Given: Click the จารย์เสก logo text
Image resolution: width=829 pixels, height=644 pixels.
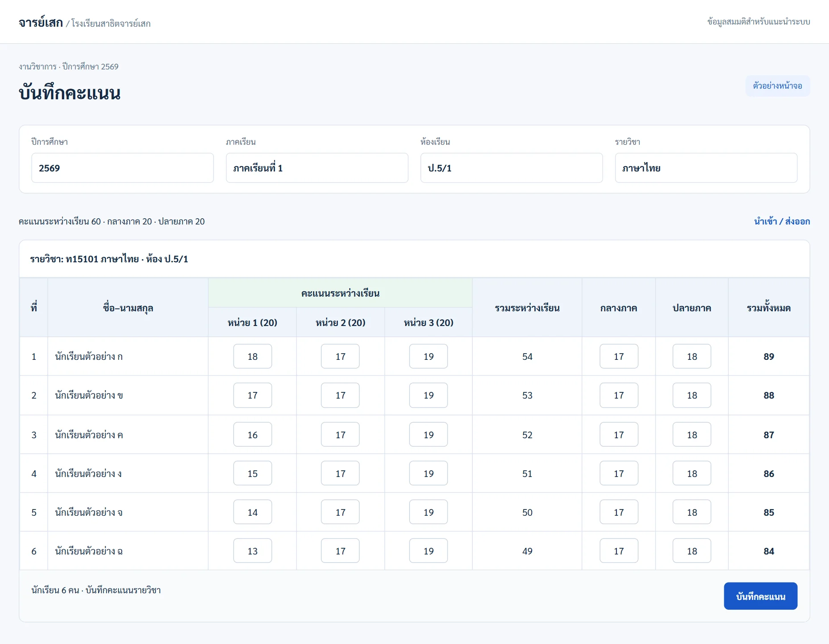Looking at the screenshot, I should [41, 22].
